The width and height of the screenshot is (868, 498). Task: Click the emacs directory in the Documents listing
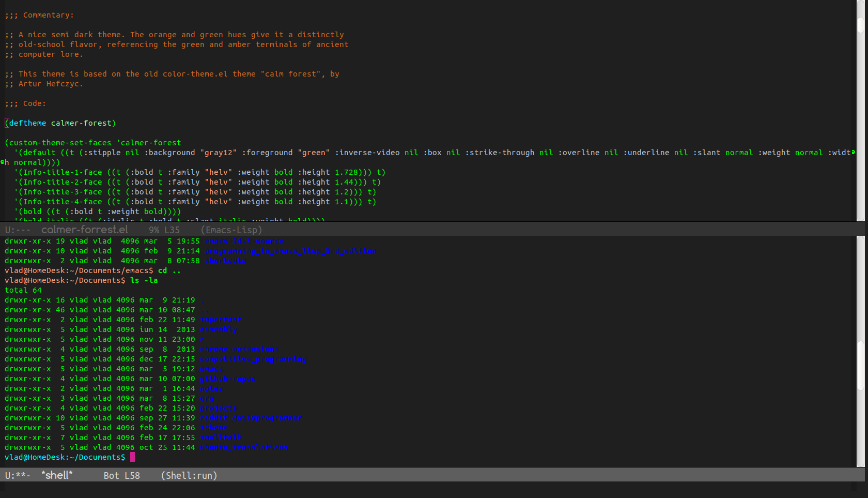tap(211, 369)
